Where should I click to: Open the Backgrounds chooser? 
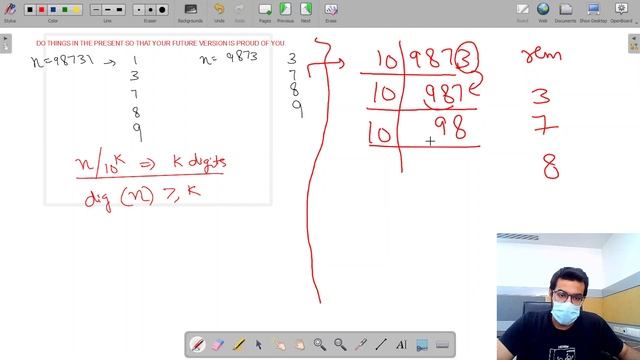[x=190, y=12]
